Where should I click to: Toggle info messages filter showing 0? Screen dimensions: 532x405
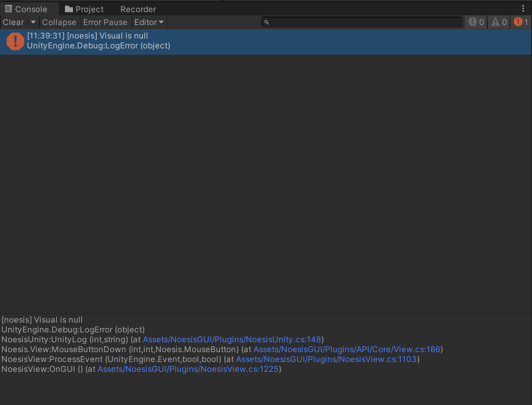(x=476, y=22)
